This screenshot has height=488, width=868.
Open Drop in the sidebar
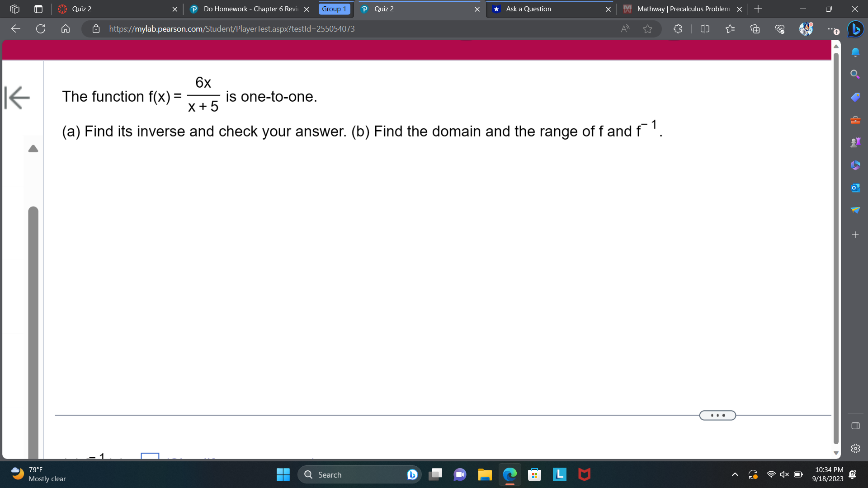855,209
